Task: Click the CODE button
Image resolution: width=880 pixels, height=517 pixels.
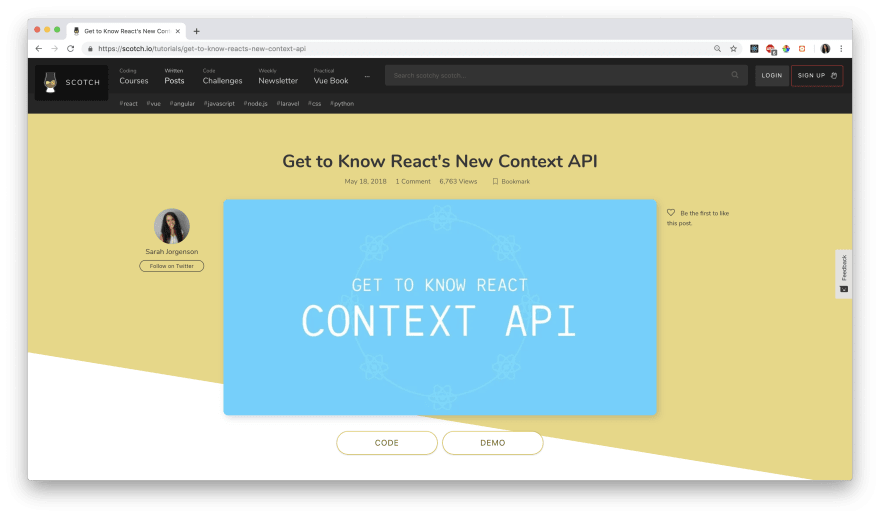Action: [387, 443]
